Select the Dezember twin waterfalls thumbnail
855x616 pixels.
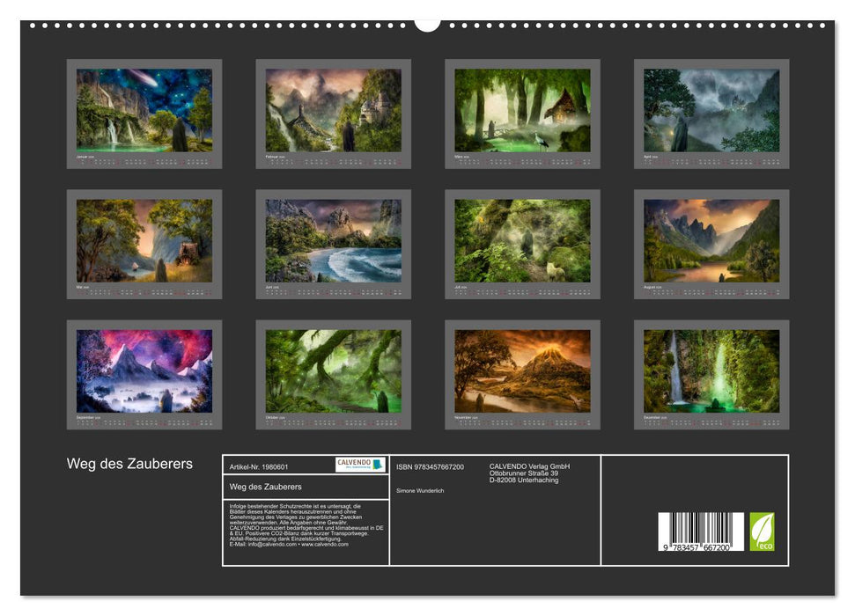pyautogui.click(x=711, y=370)
